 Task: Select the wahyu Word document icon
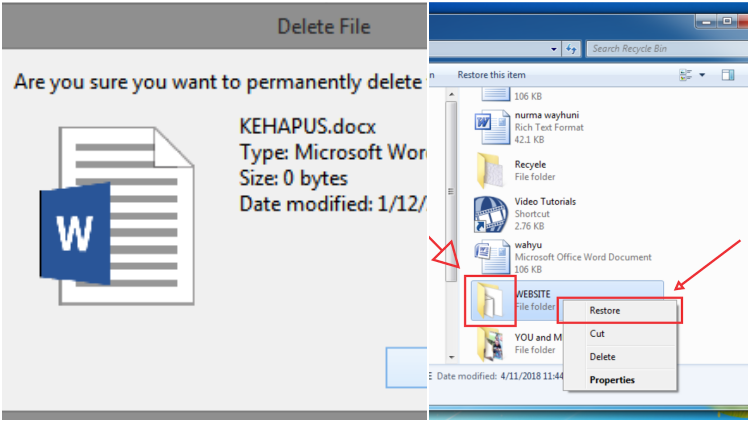coord(492,257)
